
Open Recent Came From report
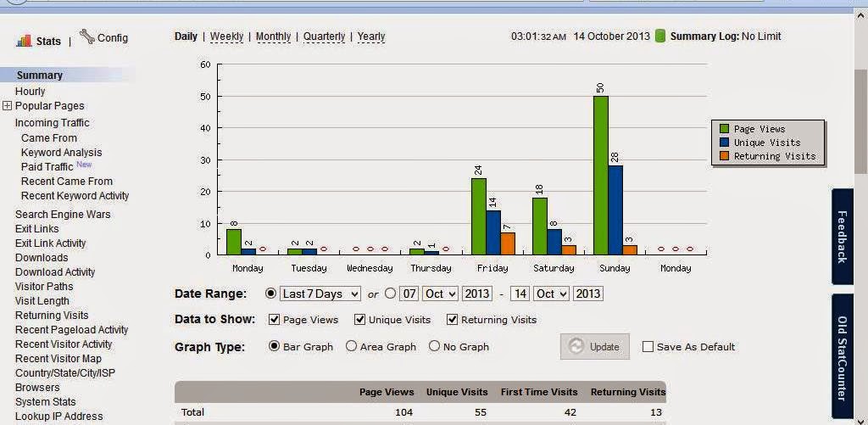coord(66,182)
